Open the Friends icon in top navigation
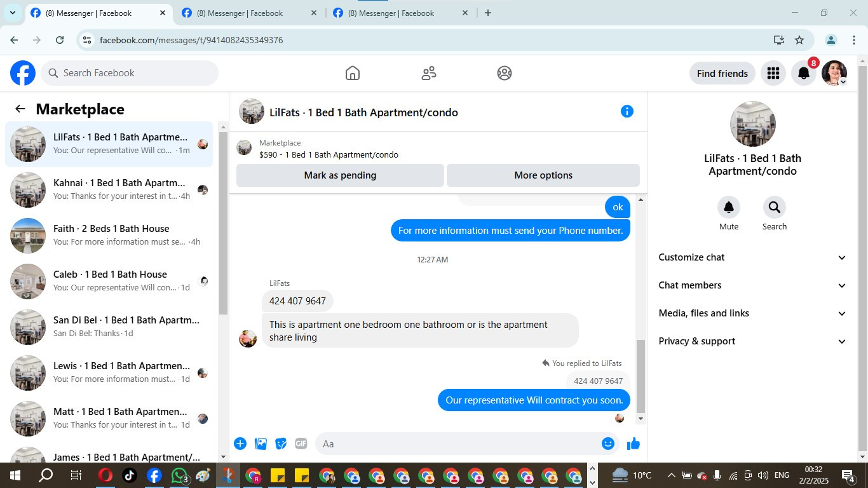 coord(429,73)
